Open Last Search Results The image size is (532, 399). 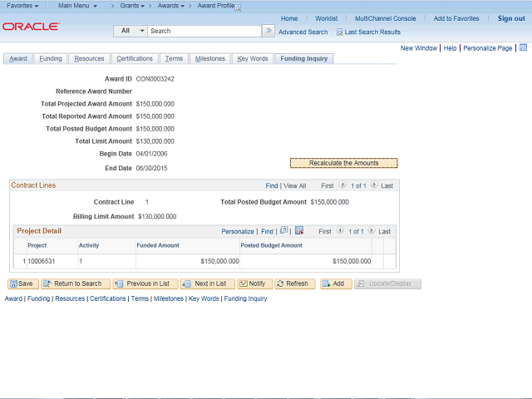[368, 32]
